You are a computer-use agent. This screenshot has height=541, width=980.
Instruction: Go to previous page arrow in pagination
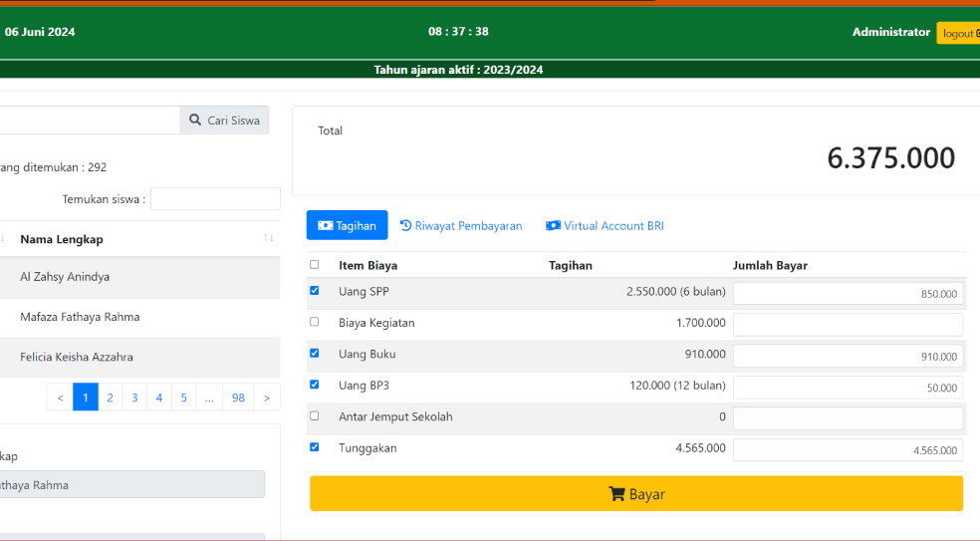pos(60,398)
